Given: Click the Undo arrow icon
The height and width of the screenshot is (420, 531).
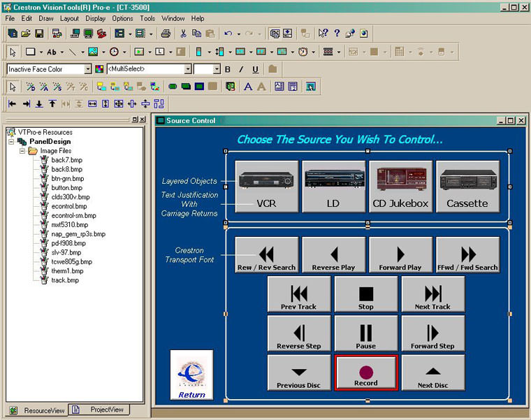Looking at the screenshot, I should tap(228, 33).
